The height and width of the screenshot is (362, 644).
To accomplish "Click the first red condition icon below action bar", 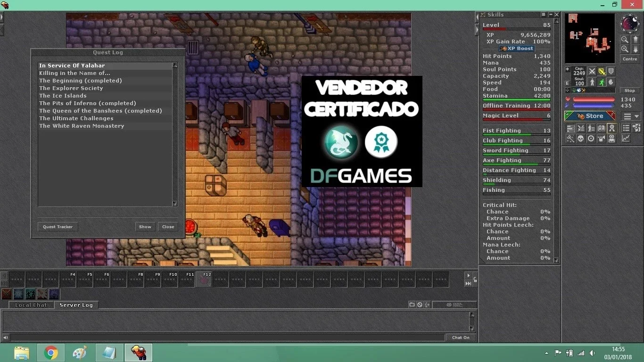I will [7, 295].
